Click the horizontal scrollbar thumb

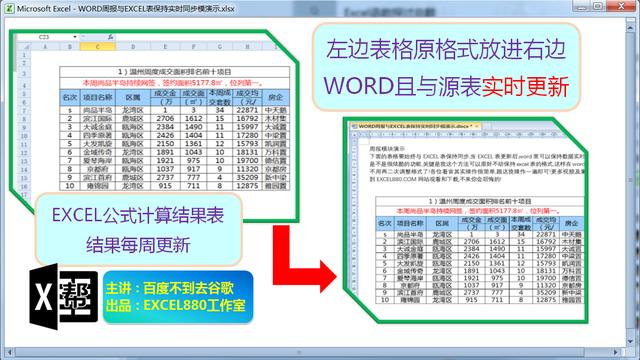tap(300, 352)
